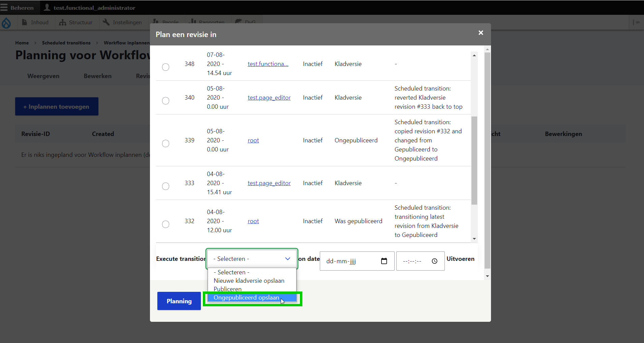Click the calendar icon in date field

(384, 261)
